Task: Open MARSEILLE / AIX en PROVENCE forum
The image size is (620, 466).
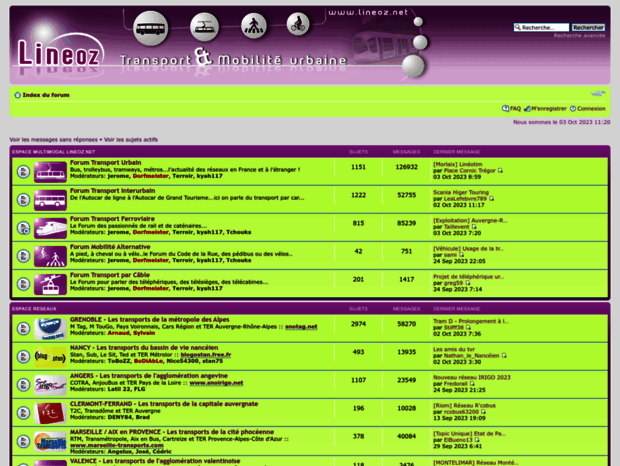Action: (172, 432)
